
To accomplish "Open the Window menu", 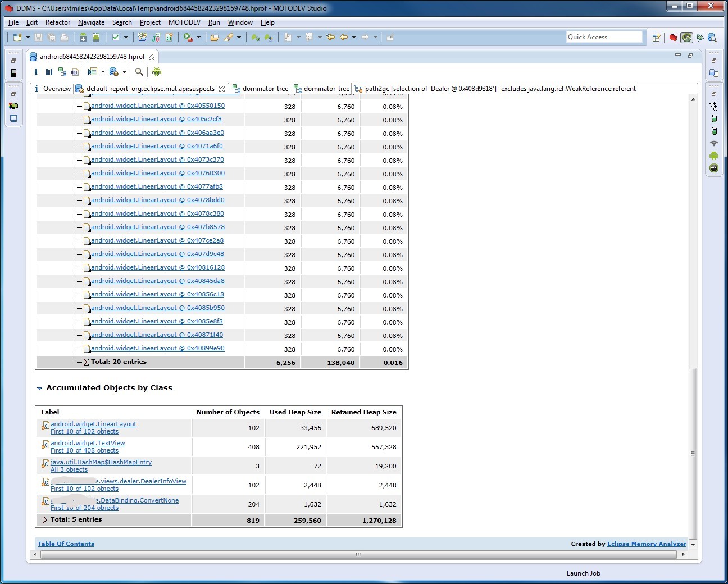I will tap(240, 22).
